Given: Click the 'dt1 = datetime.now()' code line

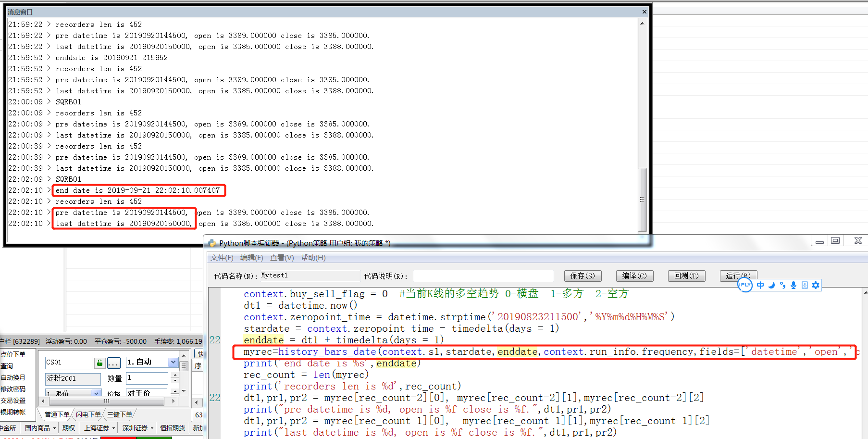Looking at the screenshot, I should click(300, 305).
